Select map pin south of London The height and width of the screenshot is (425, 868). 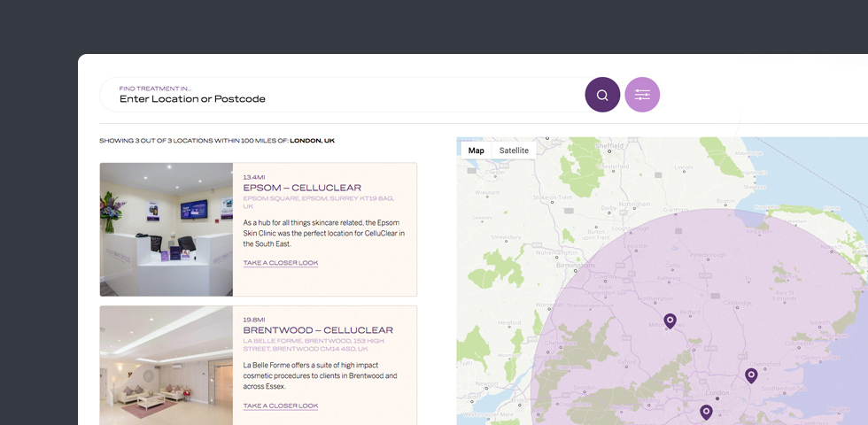click(x=706, y=413)
